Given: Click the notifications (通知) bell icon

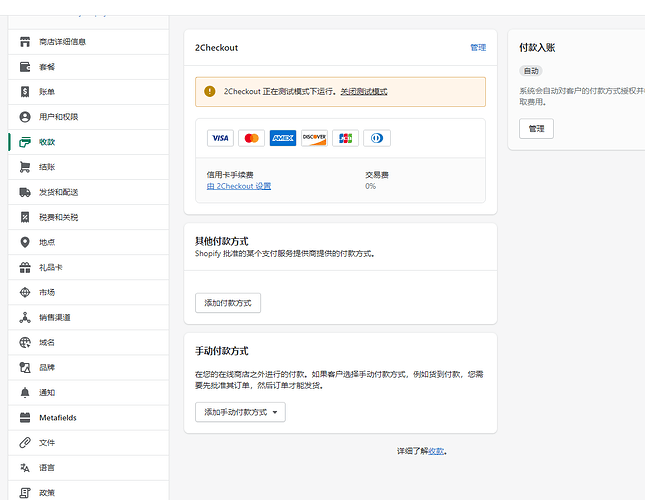Looking at the screenshot, I should pos(25,392).
